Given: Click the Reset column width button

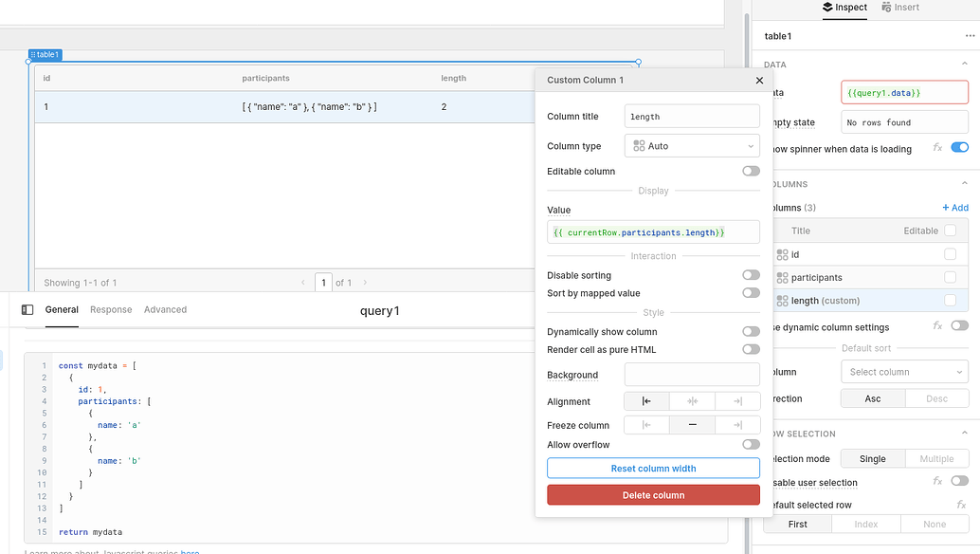Looking at the screenshot, I should 652,468.
